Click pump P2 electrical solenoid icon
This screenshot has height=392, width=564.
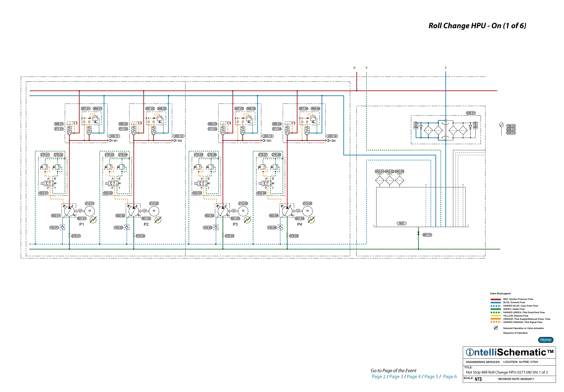[158, 220]
